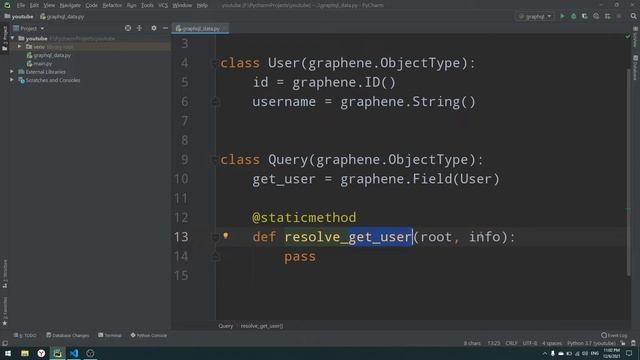Click the lightbulb intention icon on line 13
The width and height of the screenshot is (640, 360).
pyautogui.click(x=226, y=236)
